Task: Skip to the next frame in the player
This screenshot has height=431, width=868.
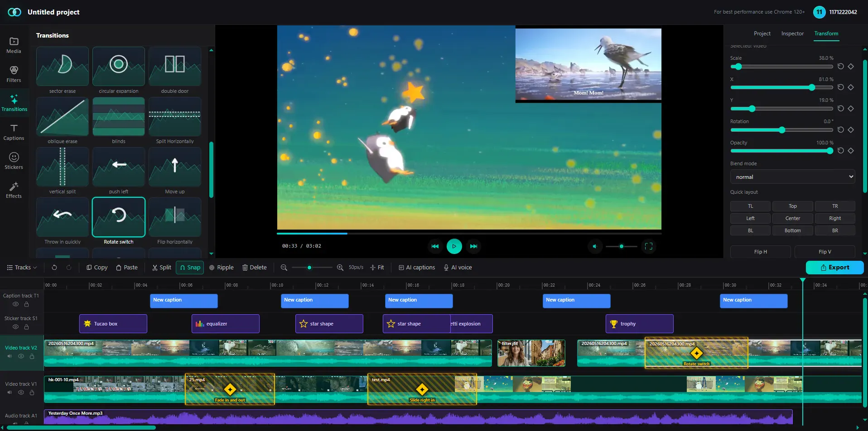Action: 474,246
